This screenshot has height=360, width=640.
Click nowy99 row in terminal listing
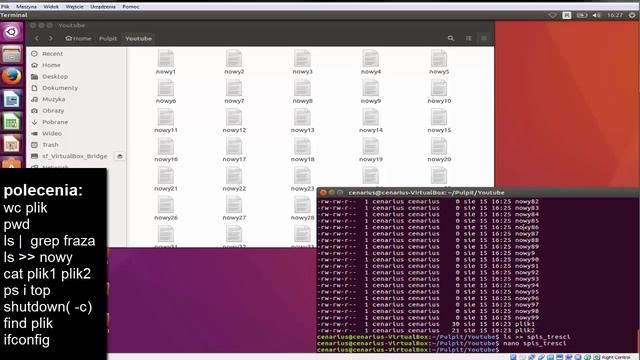tap(428, 318)
